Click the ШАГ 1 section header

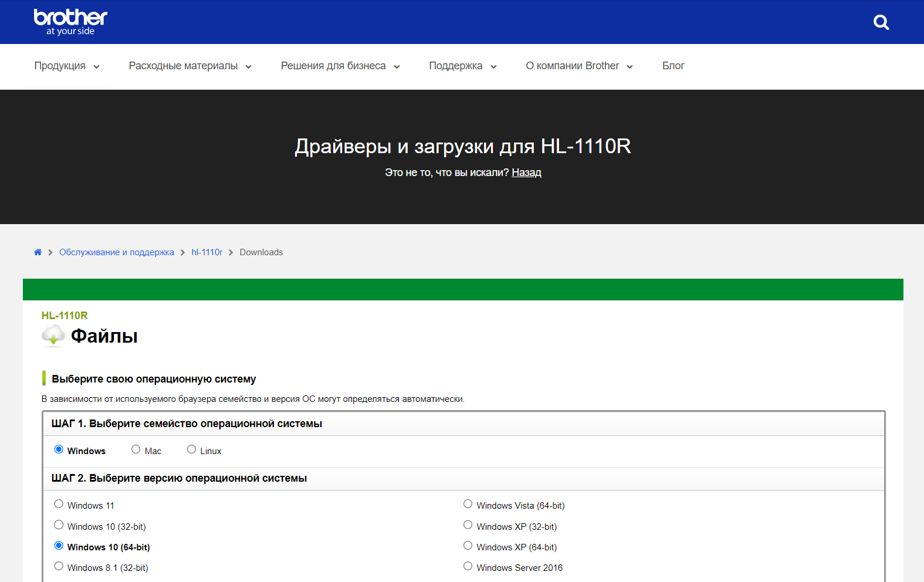point(463,424)
